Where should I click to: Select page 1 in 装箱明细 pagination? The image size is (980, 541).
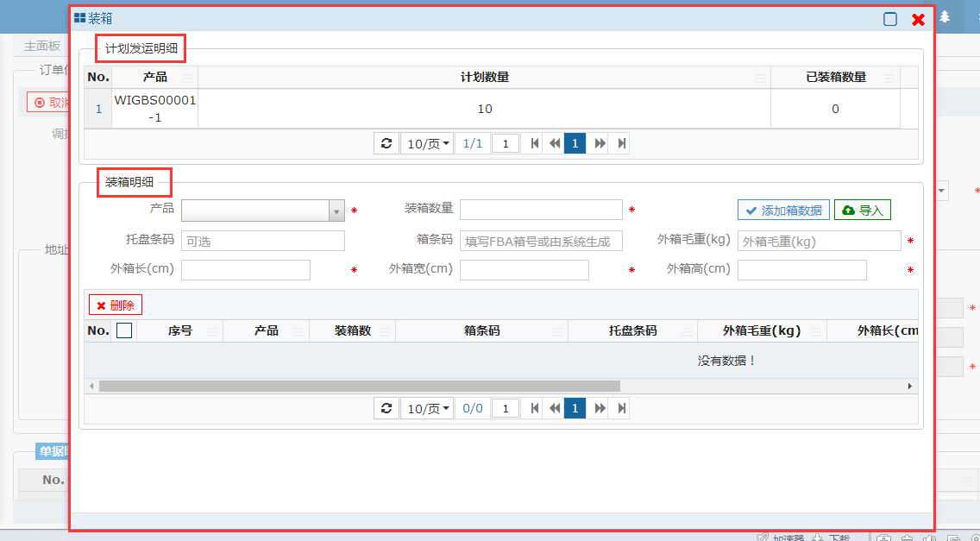[x=575, y=408]
